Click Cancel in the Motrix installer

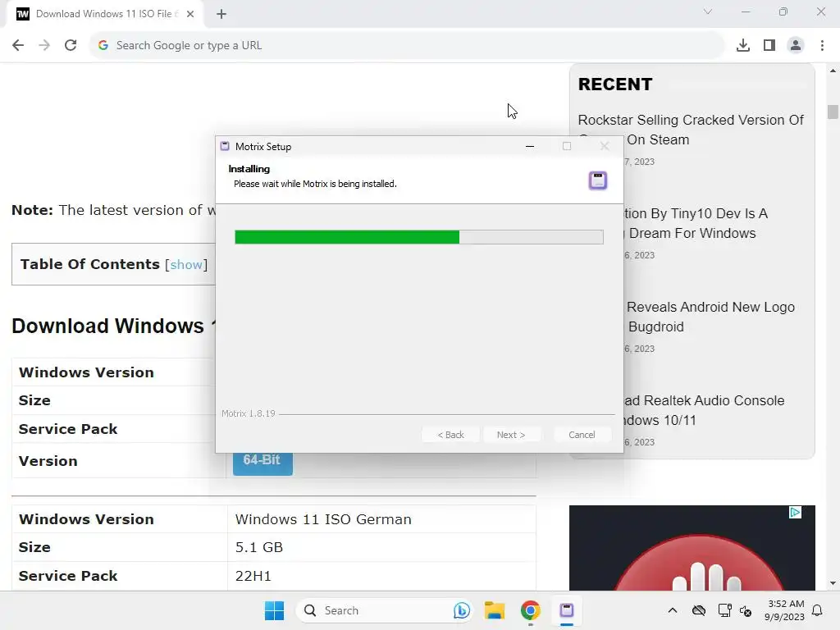(x=582, y=435)
